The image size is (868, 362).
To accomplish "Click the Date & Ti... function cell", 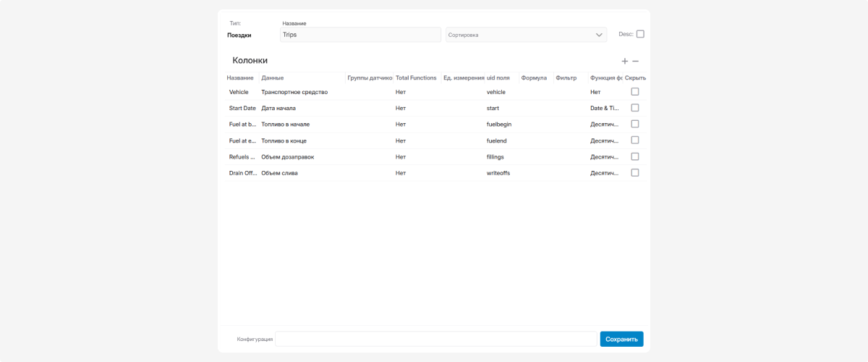I will pyautogui.click(x=605, y=108).
